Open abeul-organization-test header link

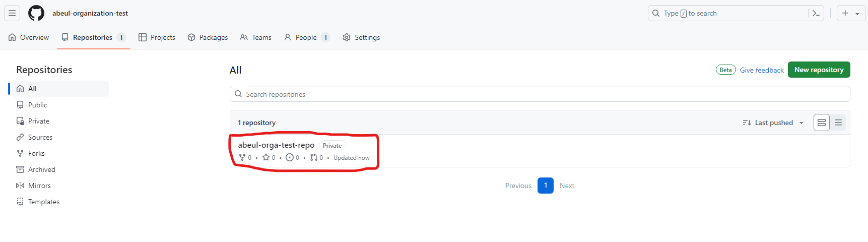point(90,13)
